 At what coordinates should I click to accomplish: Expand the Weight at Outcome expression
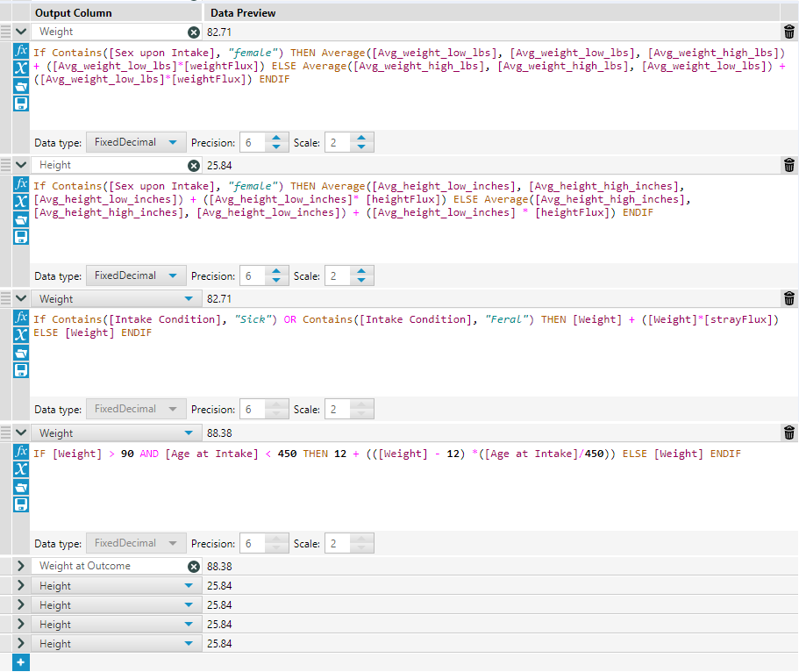(x=21, y=566)
